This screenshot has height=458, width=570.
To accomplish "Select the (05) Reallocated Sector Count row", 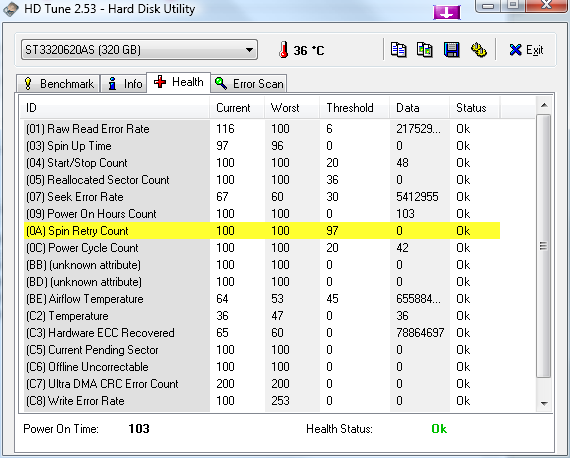I will pyautogui.click(x=262, y=180).
